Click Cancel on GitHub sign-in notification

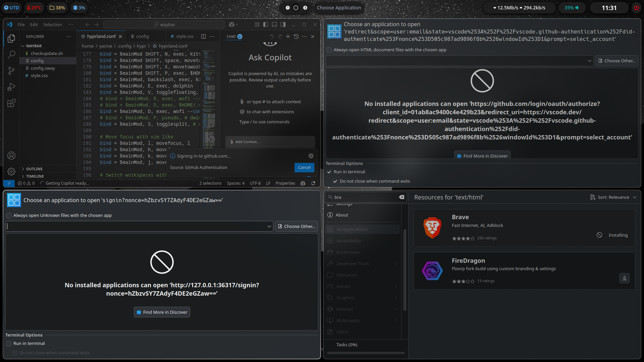pos(304,168)
